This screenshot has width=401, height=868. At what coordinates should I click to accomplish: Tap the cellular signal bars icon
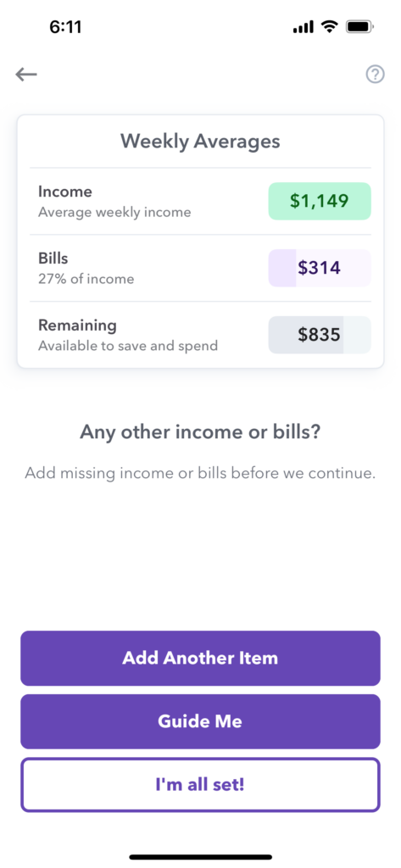[304, 27]
